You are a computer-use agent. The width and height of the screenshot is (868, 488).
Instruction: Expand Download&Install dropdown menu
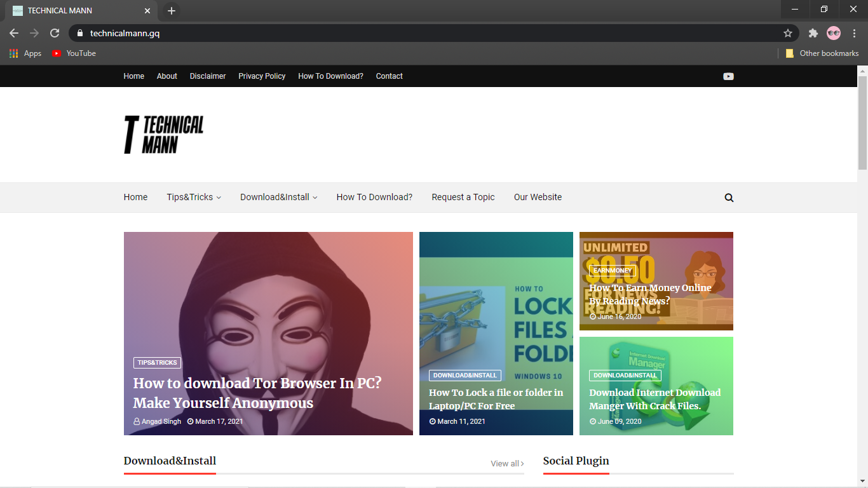278,198
